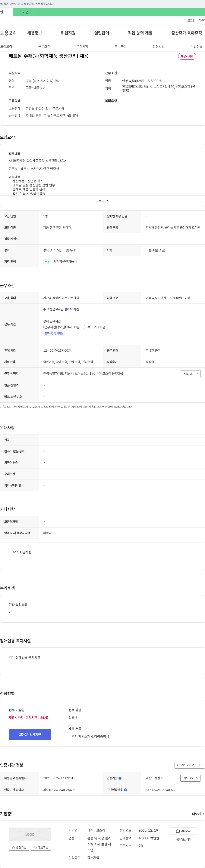Open 더보기 link in 기업정보 section

(198, 814)
